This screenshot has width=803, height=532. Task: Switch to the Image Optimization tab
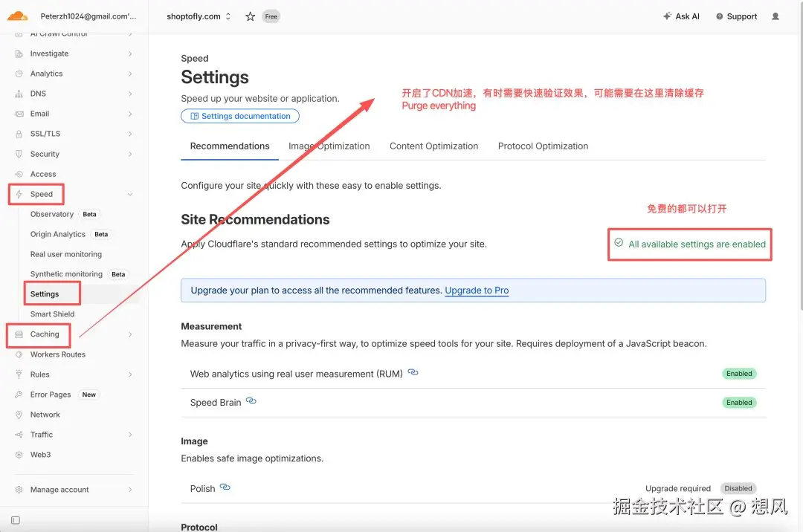[329, 146]
